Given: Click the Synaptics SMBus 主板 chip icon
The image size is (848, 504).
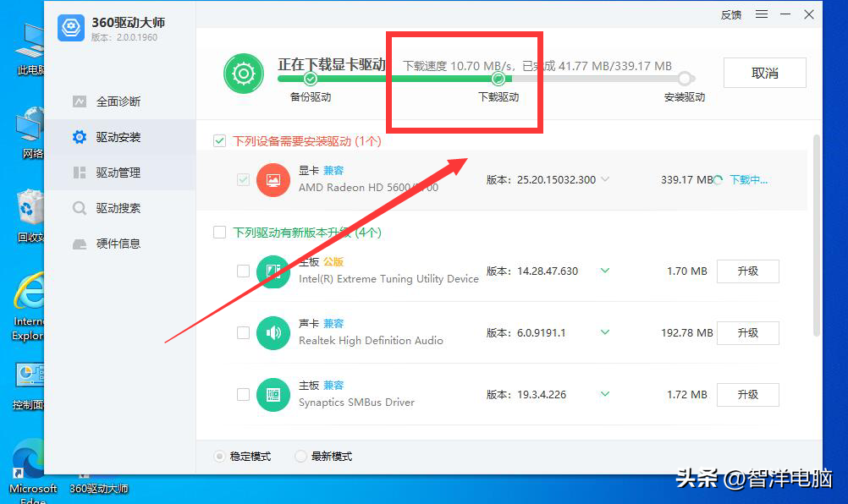Looking at the screenshot, I should pos(273,395).
